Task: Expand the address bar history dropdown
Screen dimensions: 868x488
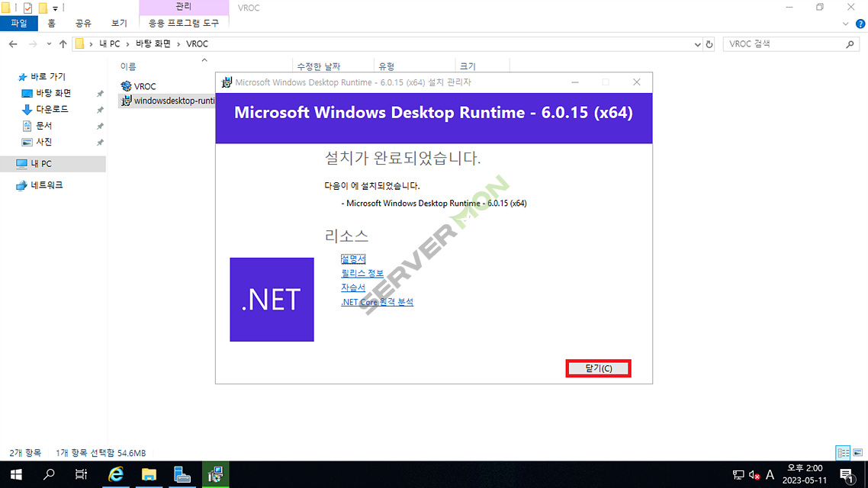Action: pyautogui.click(x=697, y=44)
